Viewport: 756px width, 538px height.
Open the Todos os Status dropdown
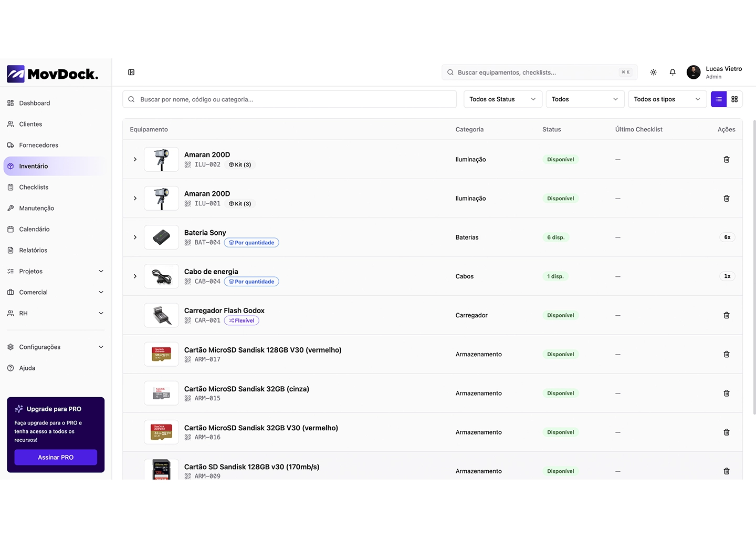(x=502, y=99)
